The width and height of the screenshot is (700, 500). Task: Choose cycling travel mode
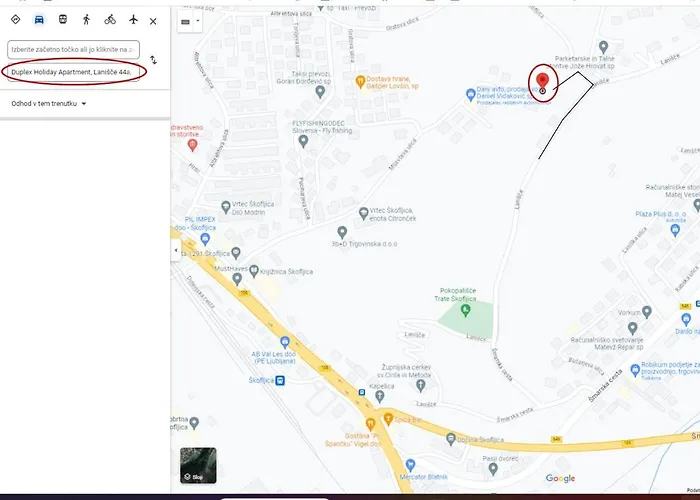point(110,19)
